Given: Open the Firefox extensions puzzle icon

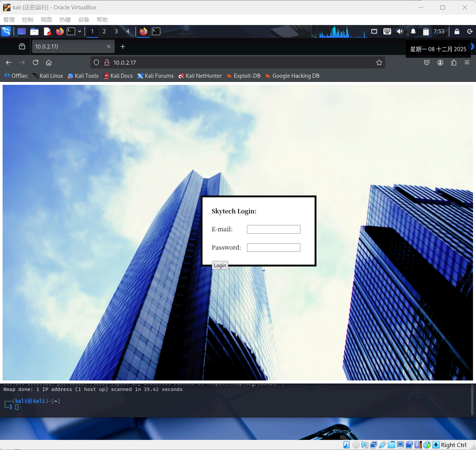Looking at the screenshot, I should (454, 62).
